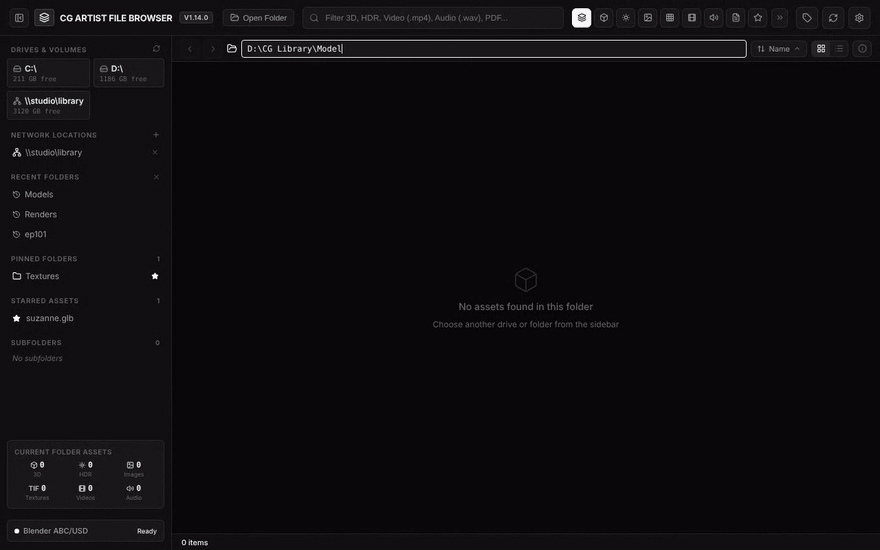
Task: Select the D:\ drive
Action: tap(129, 73)
